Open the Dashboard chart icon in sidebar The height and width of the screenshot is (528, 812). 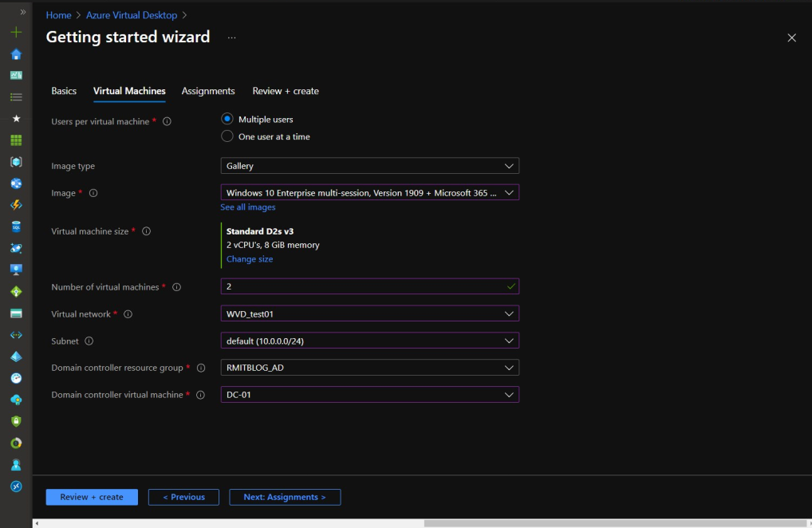pyautogui.click(x=16, y=76)
